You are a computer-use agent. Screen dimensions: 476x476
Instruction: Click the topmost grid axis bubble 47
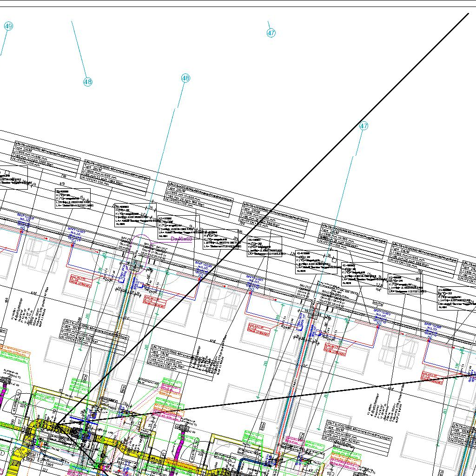point(271,33)
